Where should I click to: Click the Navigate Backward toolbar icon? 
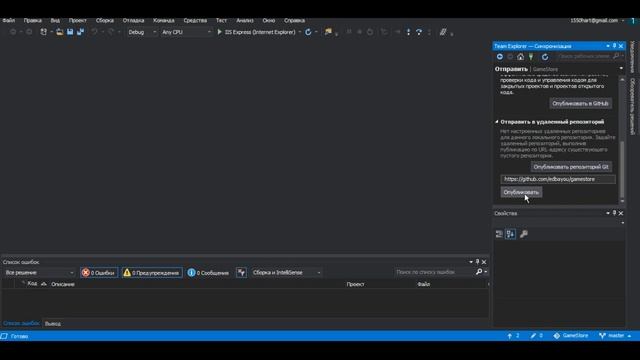coord(13,32)
